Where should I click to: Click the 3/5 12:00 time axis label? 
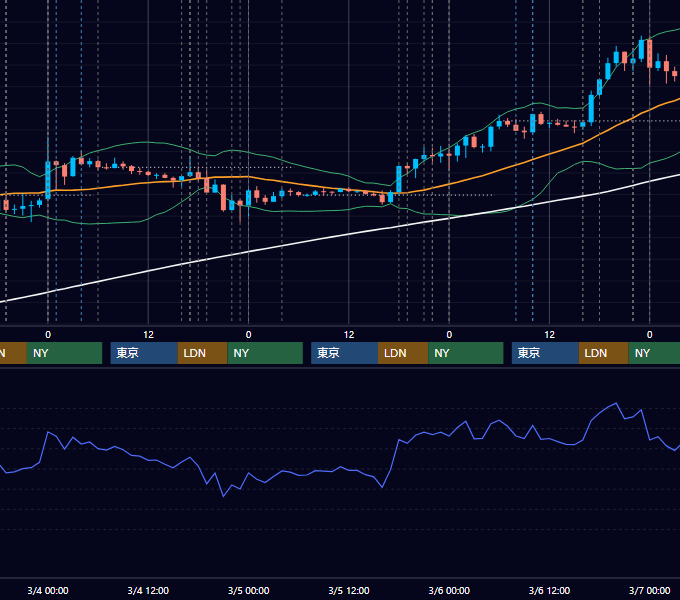349,590
